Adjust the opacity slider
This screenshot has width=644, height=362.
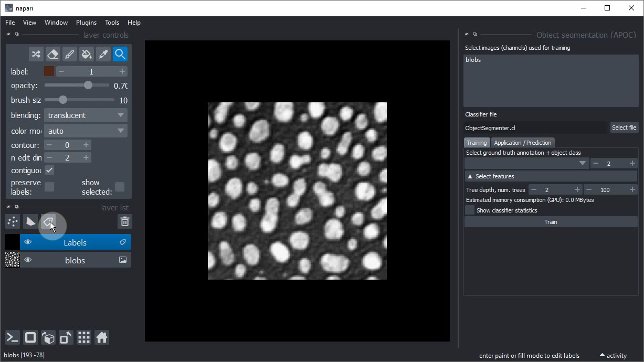tap(88, 86)
